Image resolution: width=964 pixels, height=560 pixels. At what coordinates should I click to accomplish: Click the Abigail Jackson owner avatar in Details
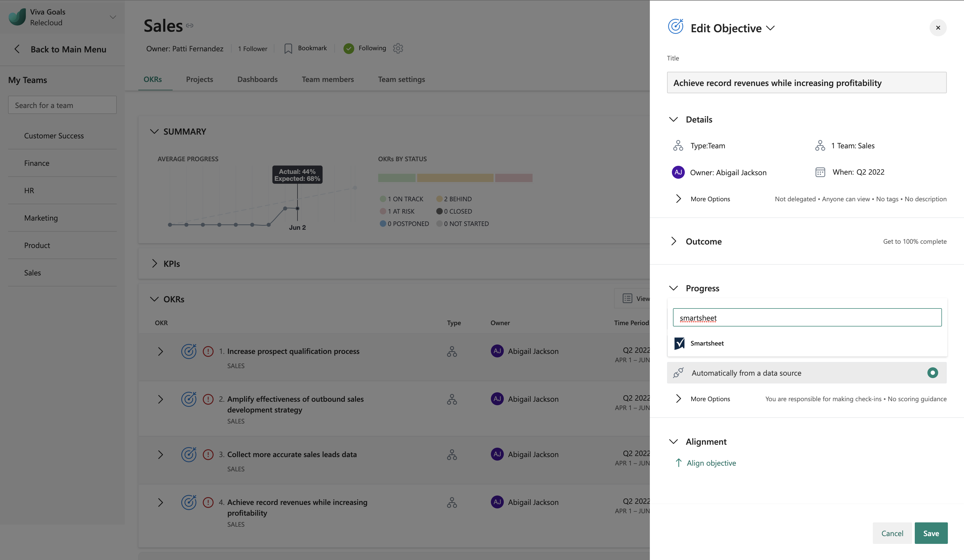(x=678, y=172)
